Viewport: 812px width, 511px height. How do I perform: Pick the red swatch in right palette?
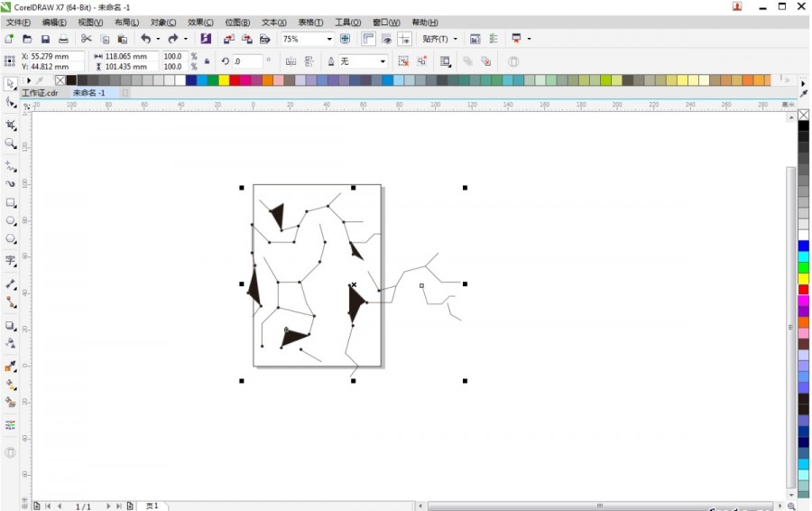click(803, 289)
